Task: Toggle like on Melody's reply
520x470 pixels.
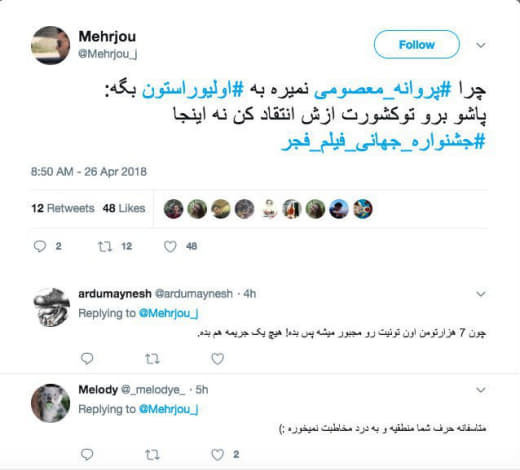Action: (x=217, y=454)
